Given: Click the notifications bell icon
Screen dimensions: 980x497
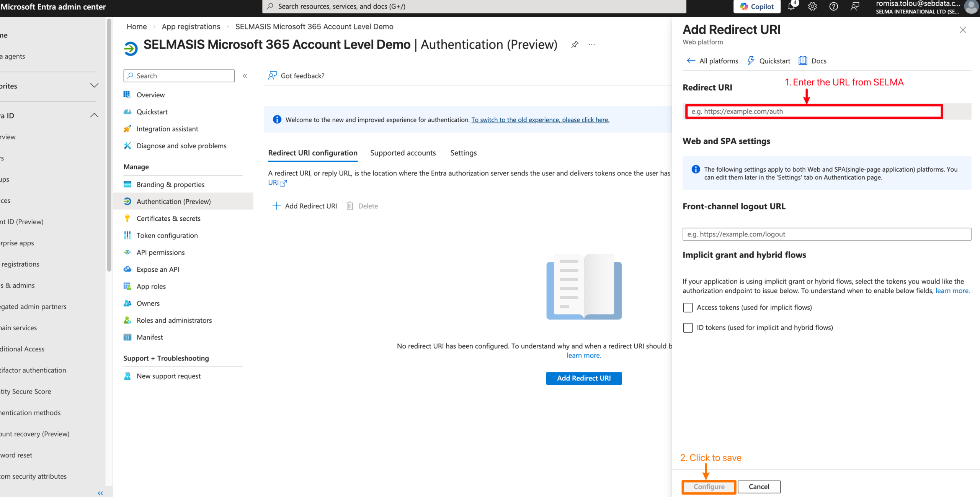Looking at the screenshot, I should 791,7.
